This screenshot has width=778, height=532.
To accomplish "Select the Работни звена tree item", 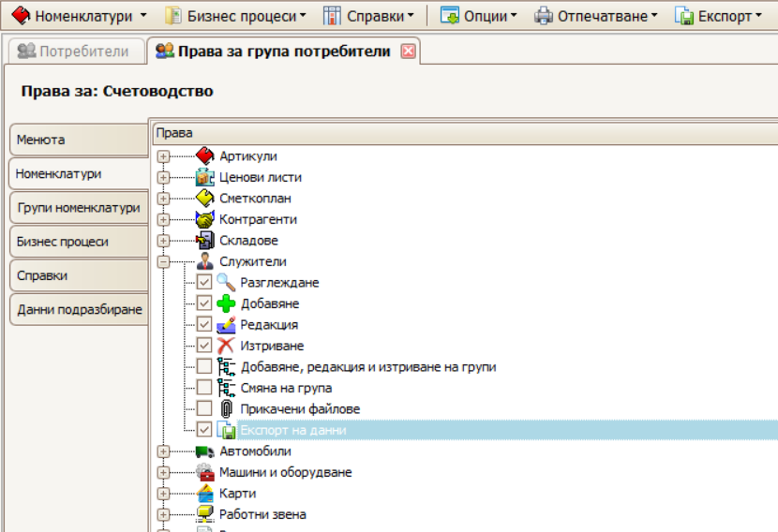I will point(262,514).
